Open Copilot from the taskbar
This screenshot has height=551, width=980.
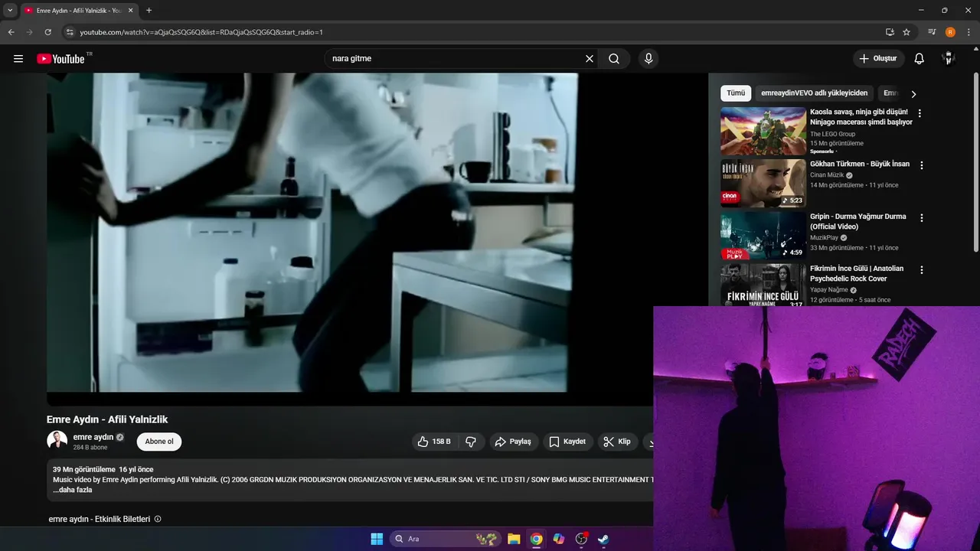tap(559, 539)
